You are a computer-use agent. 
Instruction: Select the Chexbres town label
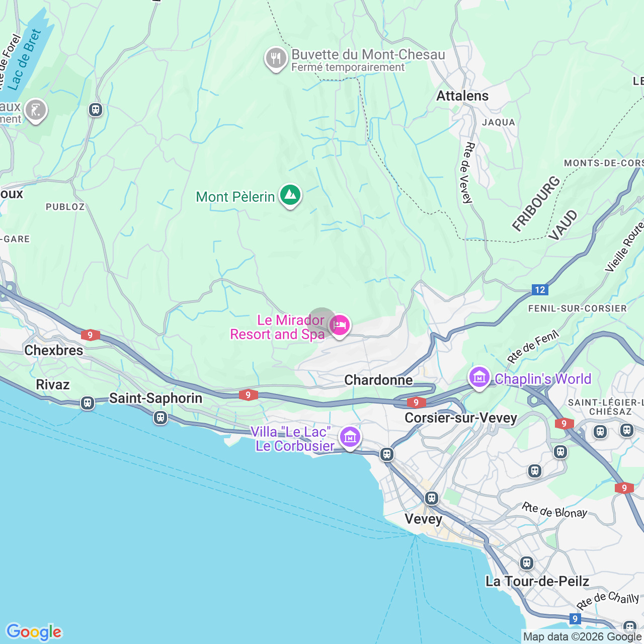point(54,350)
